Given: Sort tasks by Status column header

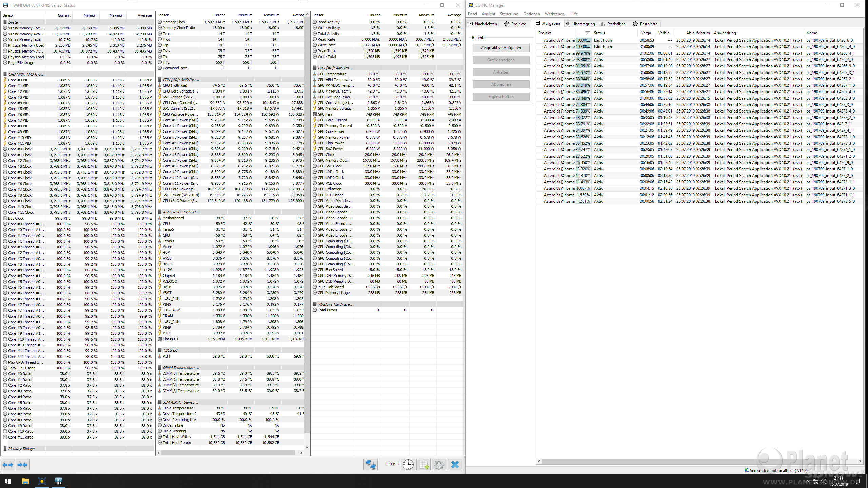Looking at the screenshot, I should click(x=615, y=33).
